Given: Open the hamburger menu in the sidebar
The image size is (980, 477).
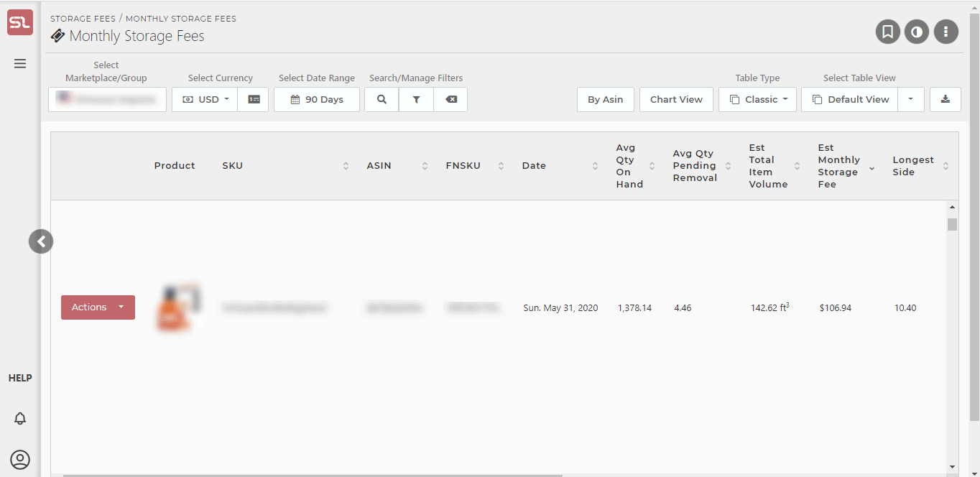Looking at the screenshot, I should pos(19,63).
